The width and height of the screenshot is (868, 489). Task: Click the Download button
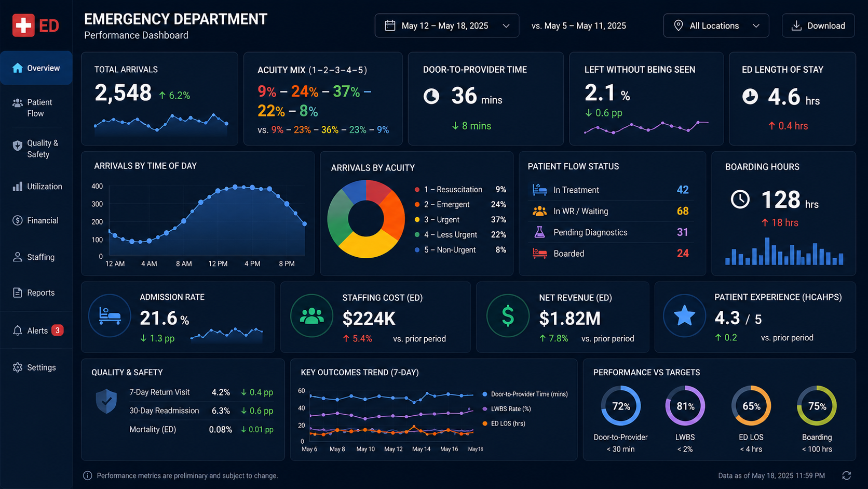click(x=818, y=25)
